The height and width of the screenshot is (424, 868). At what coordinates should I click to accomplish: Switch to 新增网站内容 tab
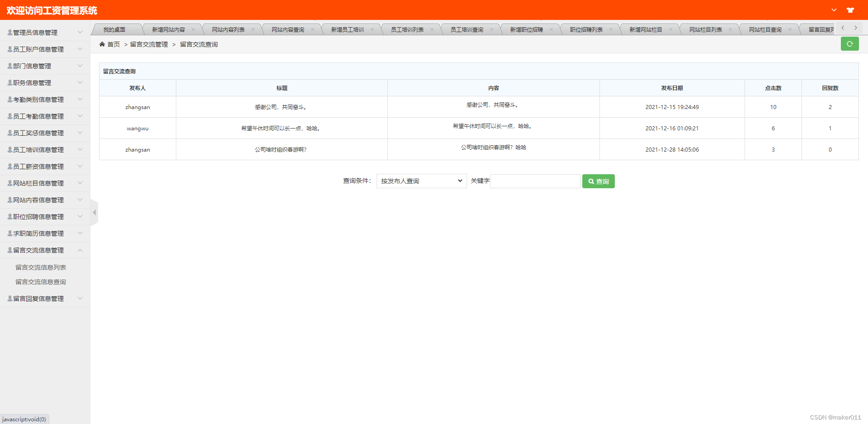point(168,30)
